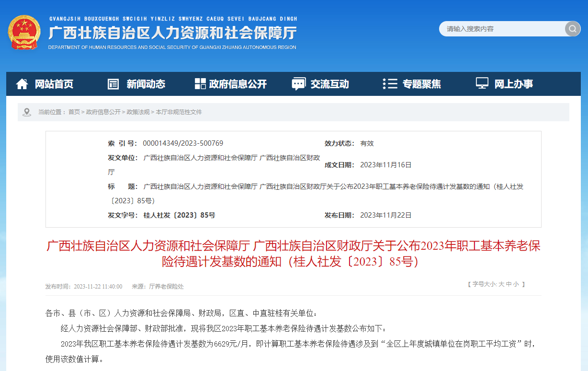This screenshot has height=371, width=588.
Task: Select the 专题聚焦 navigation item
Action: [x=421, y=84]
